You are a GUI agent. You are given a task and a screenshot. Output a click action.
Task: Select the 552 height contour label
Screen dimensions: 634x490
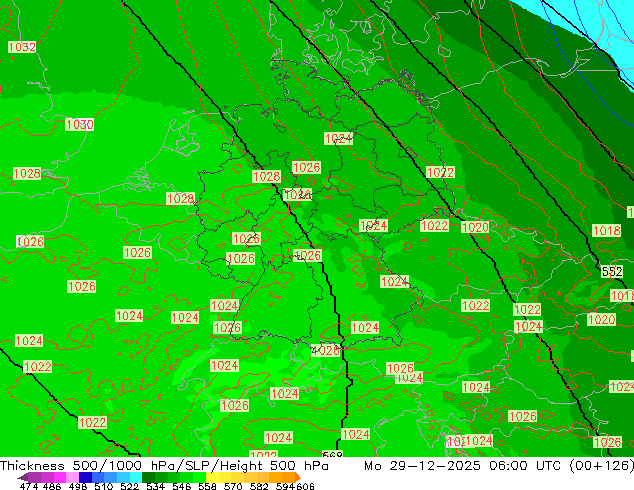point(612,271)
